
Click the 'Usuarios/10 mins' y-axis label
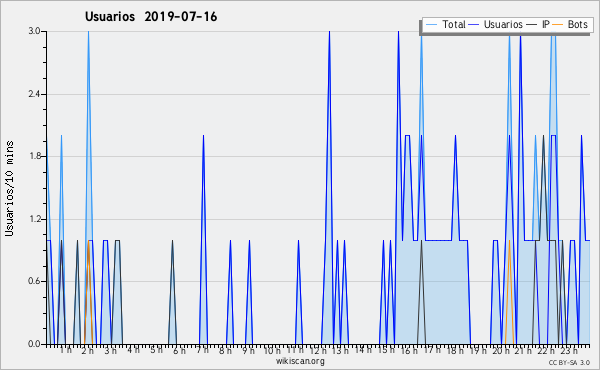9,189
